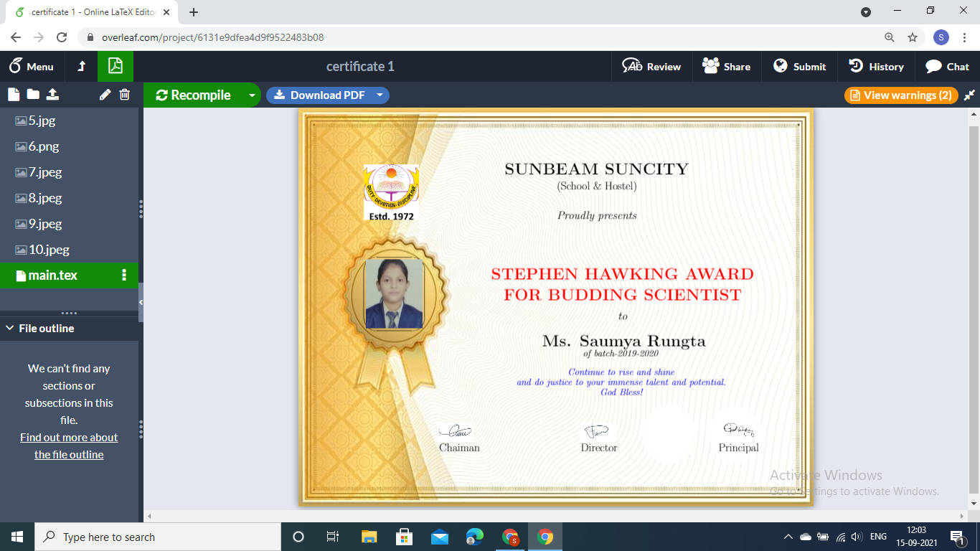This screenshot has width=980, height=551.
Task: Open the Windows notification center
Action: (x=956, y=537)
